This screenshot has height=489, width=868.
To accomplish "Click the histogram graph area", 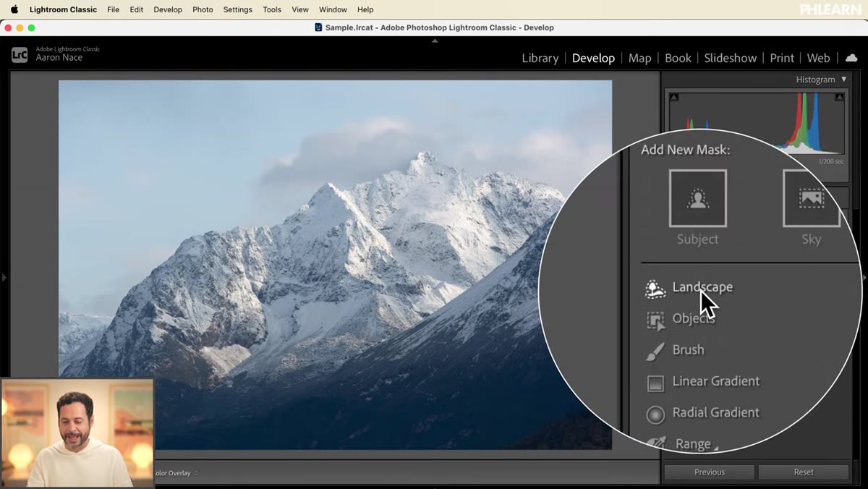I will point(757,124).
